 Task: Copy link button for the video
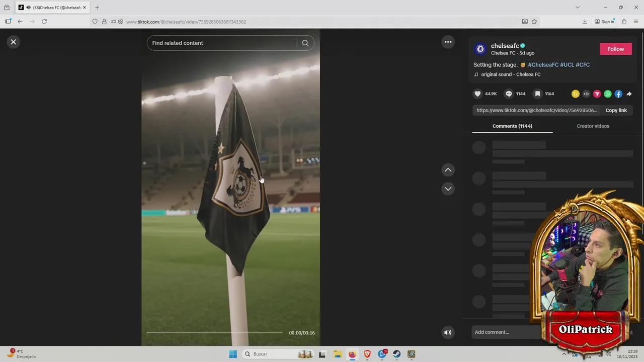[616, 110]
